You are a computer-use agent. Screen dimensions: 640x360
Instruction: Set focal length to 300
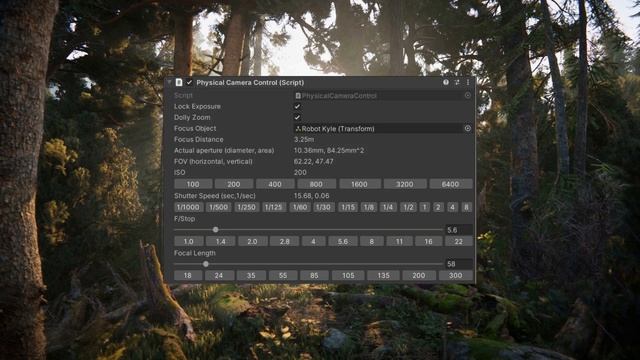pos(456,276)
